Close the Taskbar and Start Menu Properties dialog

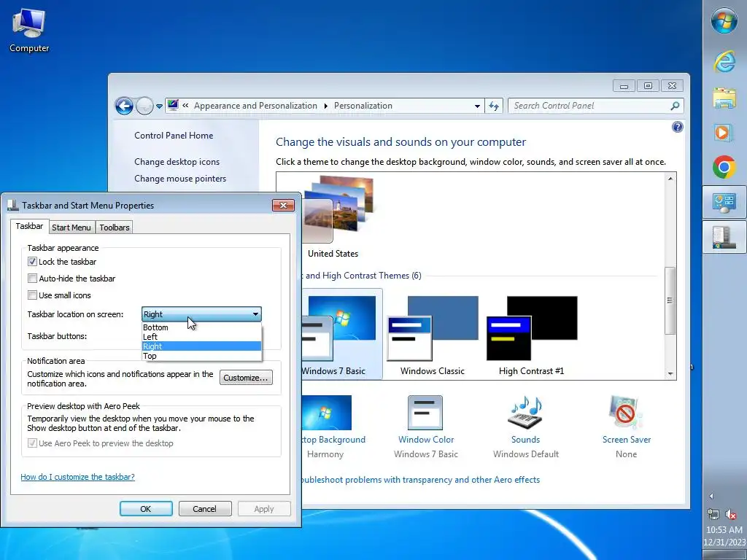pyautogui.click(x=284, y=205)
